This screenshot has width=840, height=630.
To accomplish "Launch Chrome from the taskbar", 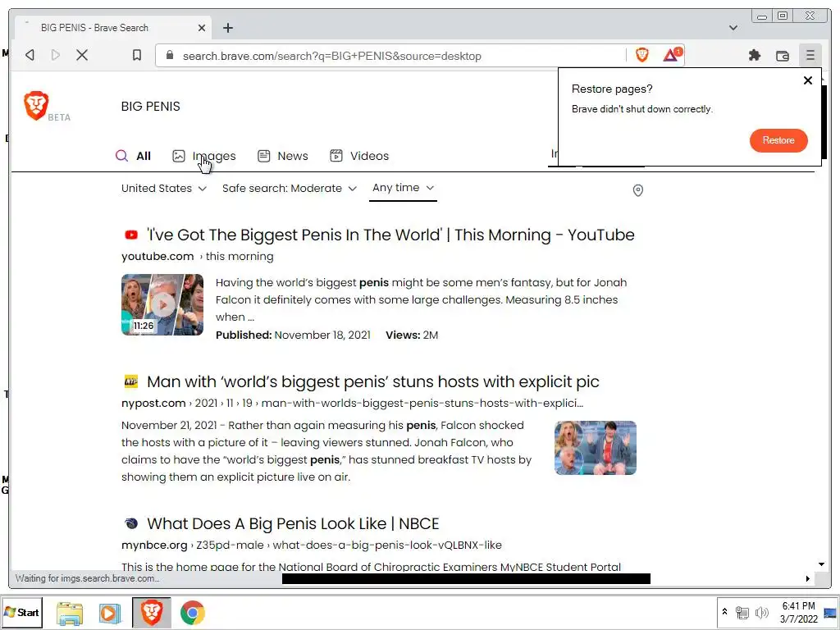I will (192, 613).
